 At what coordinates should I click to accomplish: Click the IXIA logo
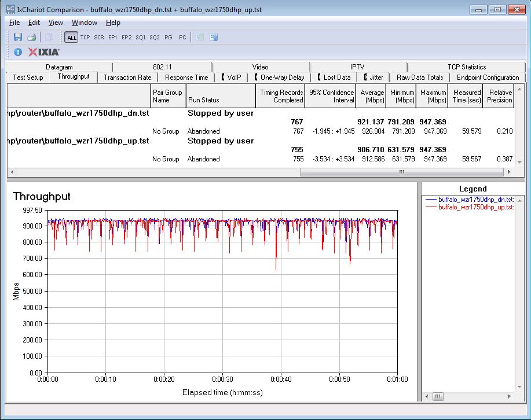[x=43, y=52]
